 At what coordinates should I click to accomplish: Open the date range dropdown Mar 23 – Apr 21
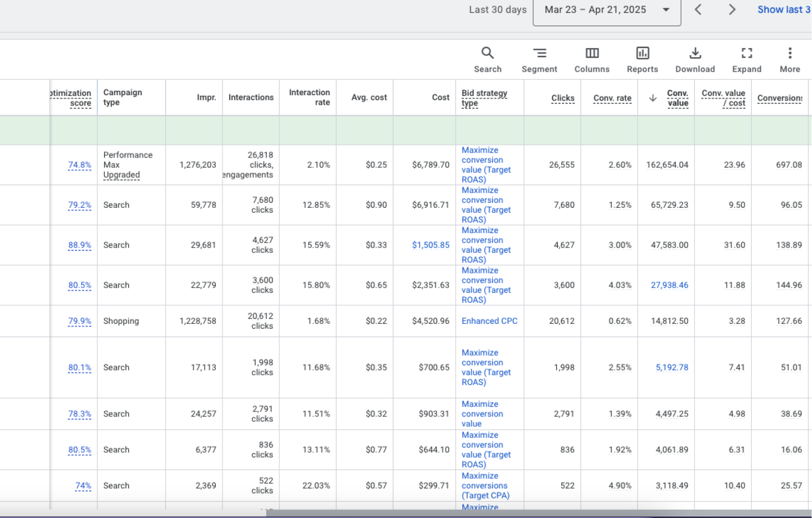click(x=607, y=9)
